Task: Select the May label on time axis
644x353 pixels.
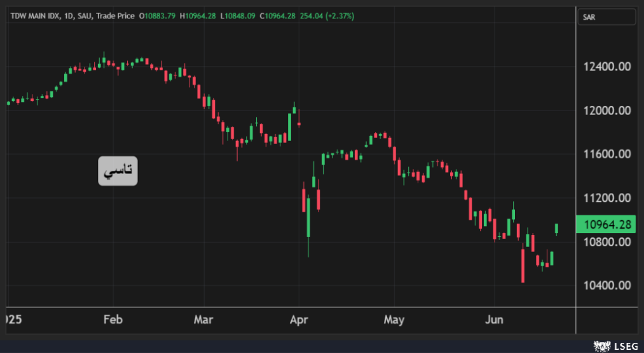Action: click(394, 319)
